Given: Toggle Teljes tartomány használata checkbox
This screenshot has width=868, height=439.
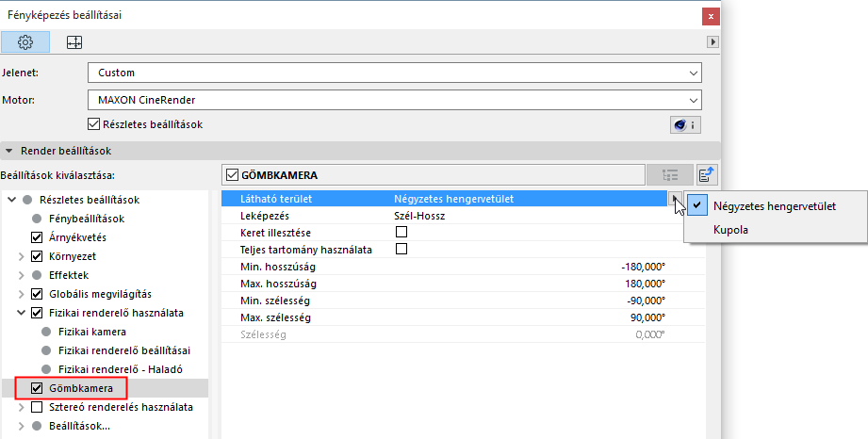Looking at the screenshot, I should [x=401, y=249].
